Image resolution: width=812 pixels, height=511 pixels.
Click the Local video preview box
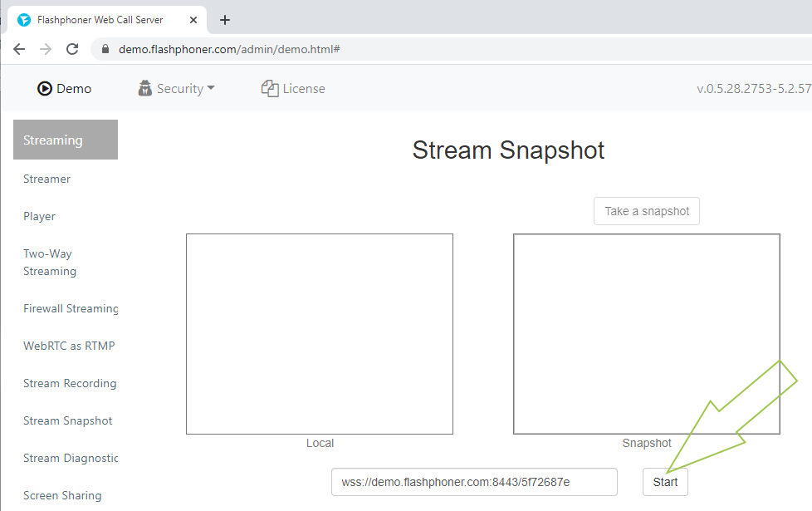point(320,334)
